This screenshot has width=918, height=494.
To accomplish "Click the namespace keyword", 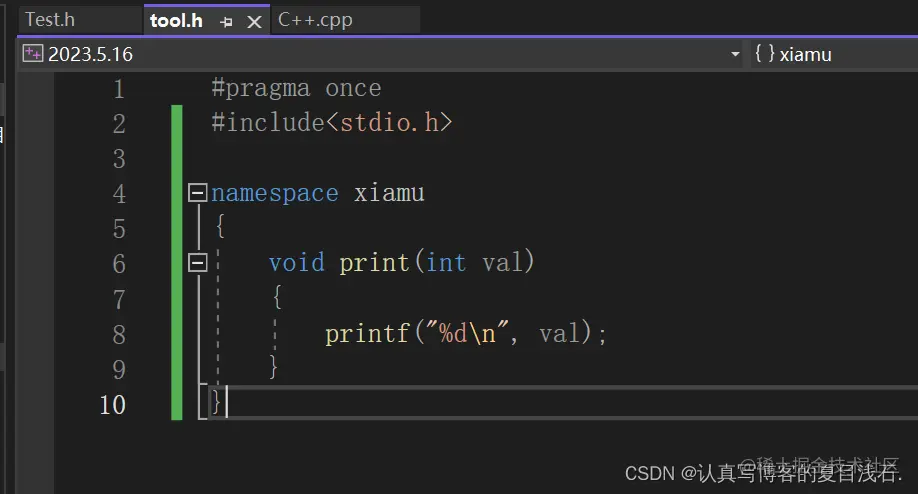I will click(x=275, y=193).
